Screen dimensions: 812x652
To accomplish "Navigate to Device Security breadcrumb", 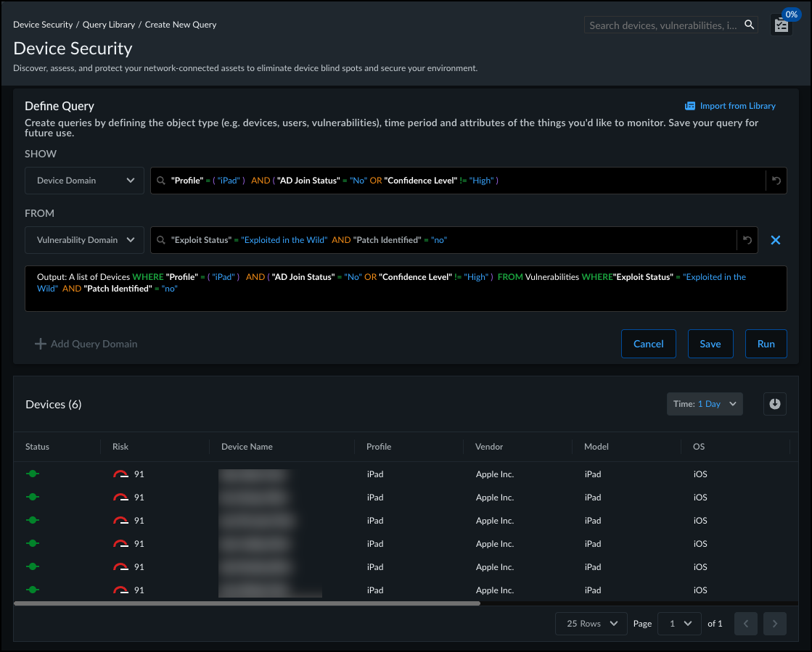I will point(43,25).
